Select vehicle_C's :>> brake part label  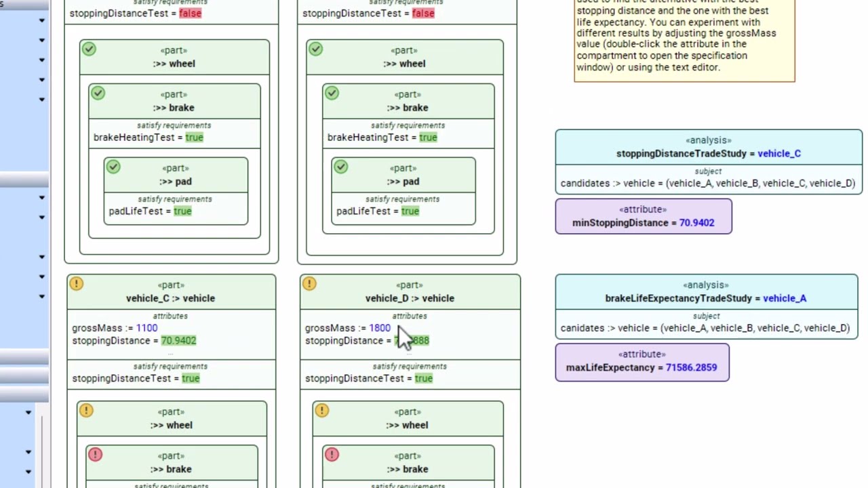(171, 470)
